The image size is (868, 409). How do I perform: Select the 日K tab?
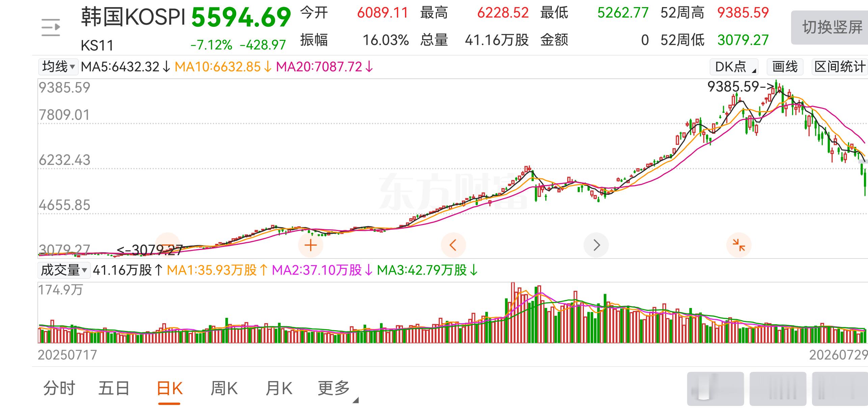pos(169,388)
